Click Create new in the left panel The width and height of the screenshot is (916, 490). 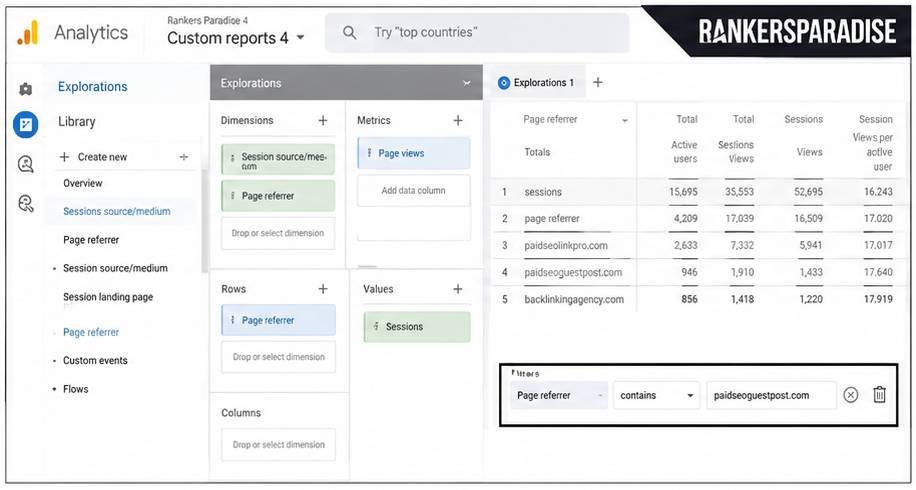93,157
